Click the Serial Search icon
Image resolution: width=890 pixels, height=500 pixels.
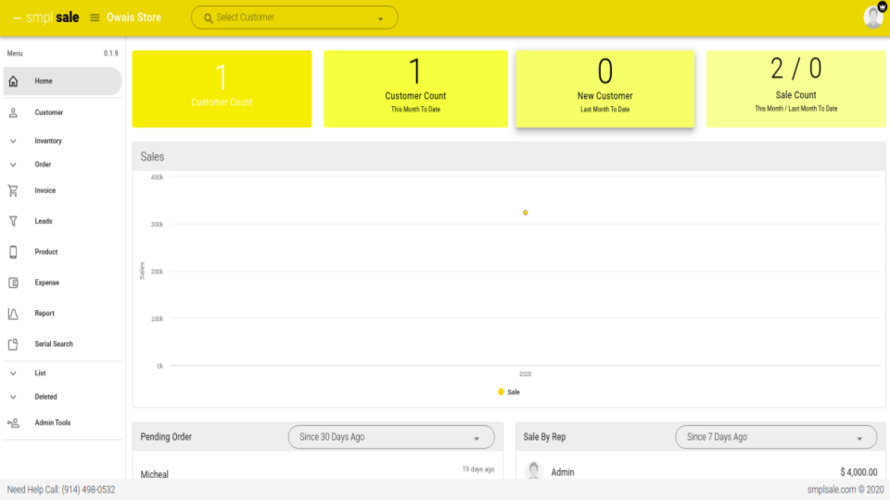[x=13, y=344]
